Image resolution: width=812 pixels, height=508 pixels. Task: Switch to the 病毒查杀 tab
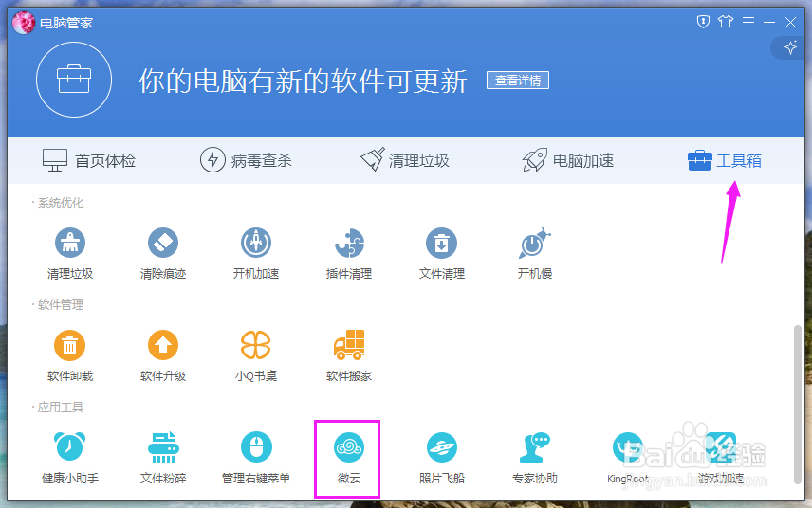tap(246, 160)
